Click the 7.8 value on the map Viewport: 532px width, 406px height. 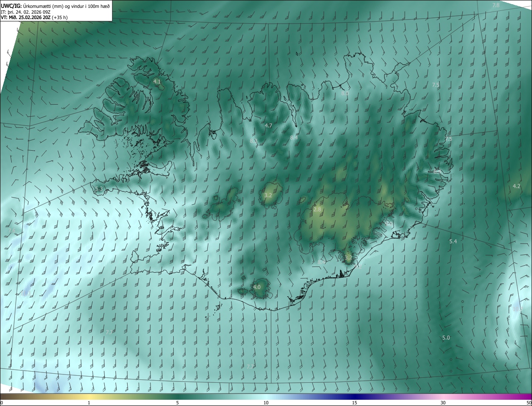[496, 5]
